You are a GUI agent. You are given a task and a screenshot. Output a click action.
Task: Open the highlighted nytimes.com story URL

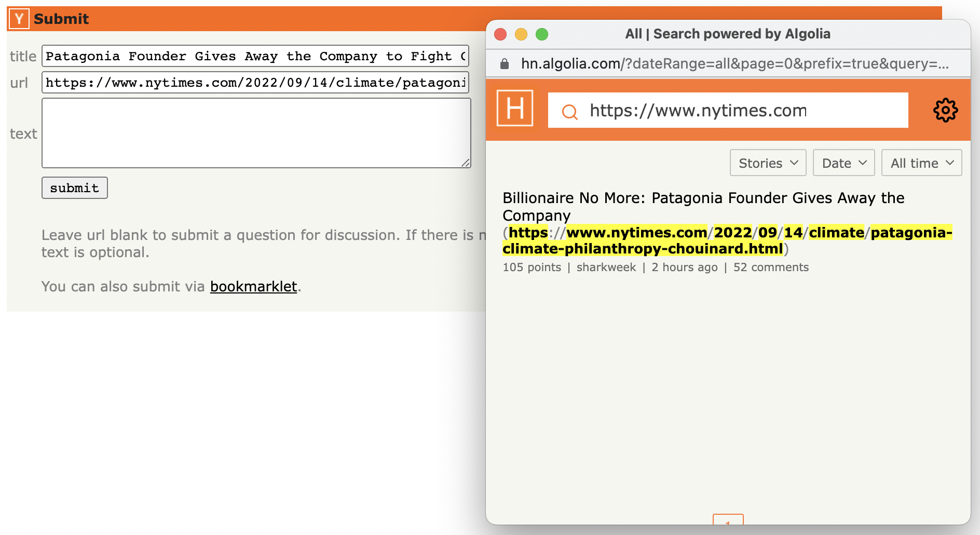point(727,240)
